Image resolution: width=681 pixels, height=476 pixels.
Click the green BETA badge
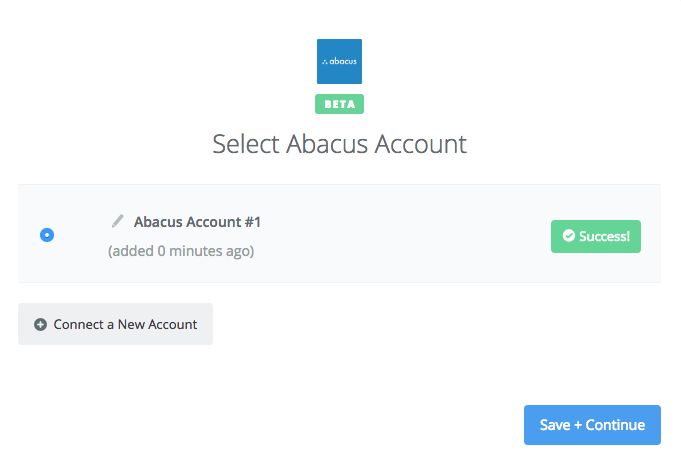click(339, 104)
